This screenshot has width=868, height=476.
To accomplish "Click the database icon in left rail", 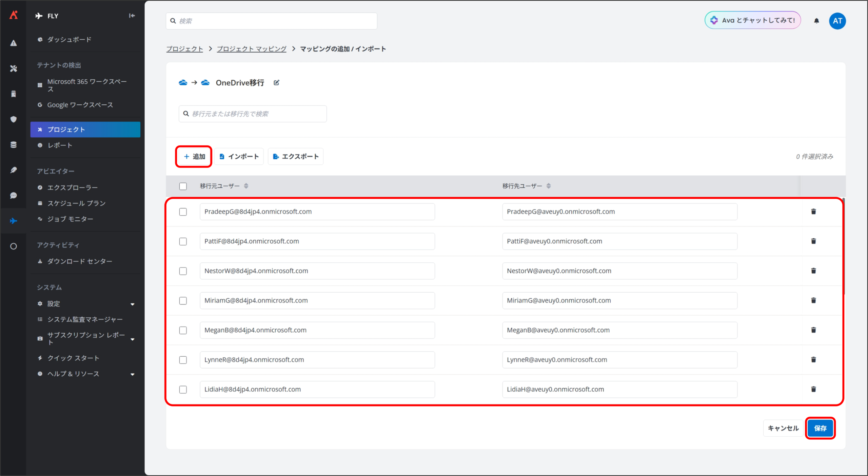I will (x=14, y=145).
